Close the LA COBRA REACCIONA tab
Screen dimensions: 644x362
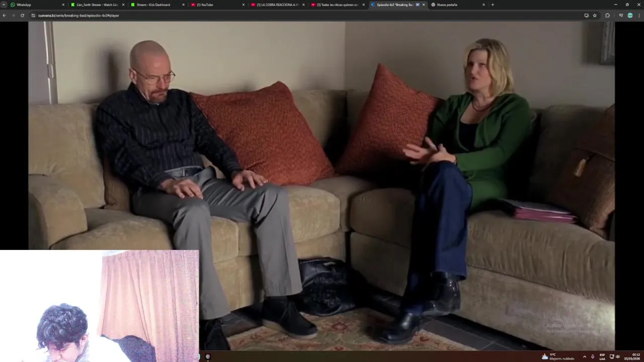pos(303,5)
